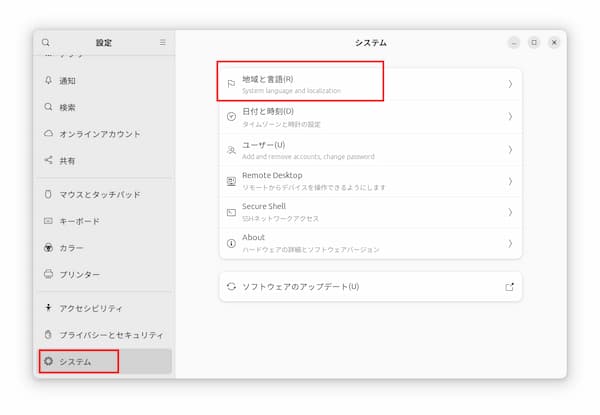Click 'Add and remove accounts, change password' text
The image size is (600, 415).
click(x=308, y=157)
